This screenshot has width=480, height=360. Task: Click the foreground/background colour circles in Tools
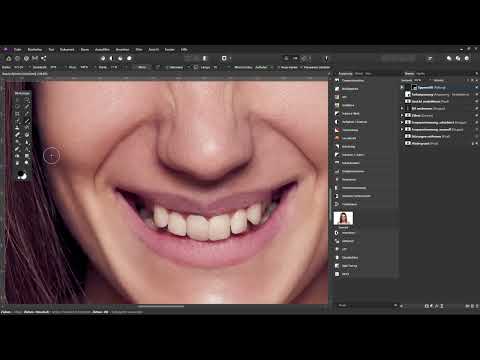tap(22, 175)
